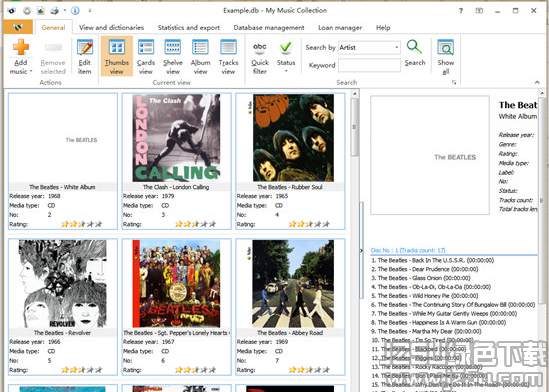Switch to Album view

[200, 47]
